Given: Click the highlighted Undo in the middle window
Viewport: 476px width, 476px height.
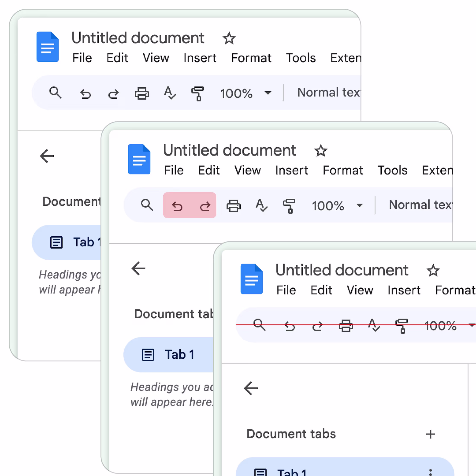Looking at the screenshot, I should (177, 206).
